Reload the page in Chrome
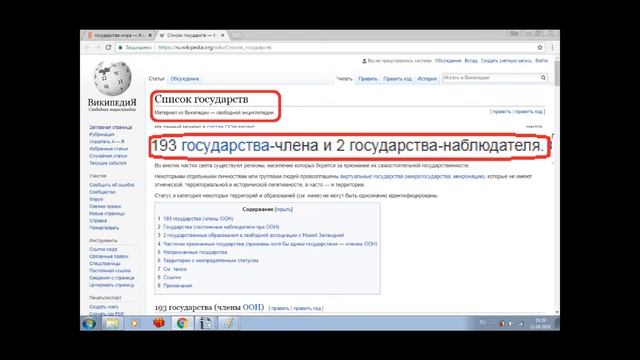The width and height of the screenshot is (640, 360). 108,47
